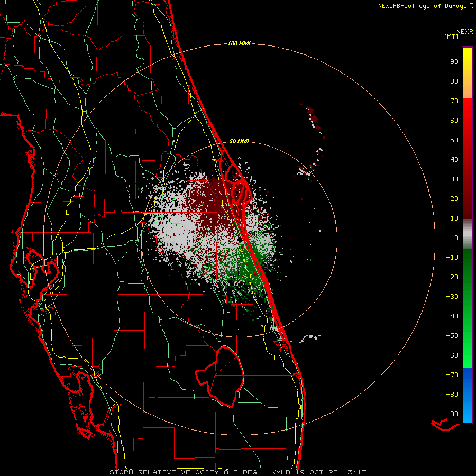Select the 40 value on velocity scale
The height and width of the screenshot is (476, 476).
point(454,160)
